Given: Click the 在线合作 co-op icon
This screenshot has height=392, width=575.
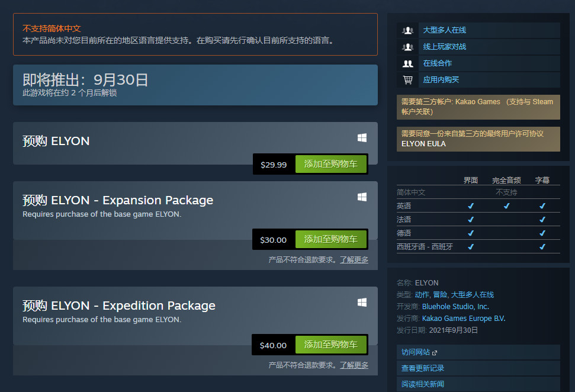Looking at the screenshot, I should (407, 63).
